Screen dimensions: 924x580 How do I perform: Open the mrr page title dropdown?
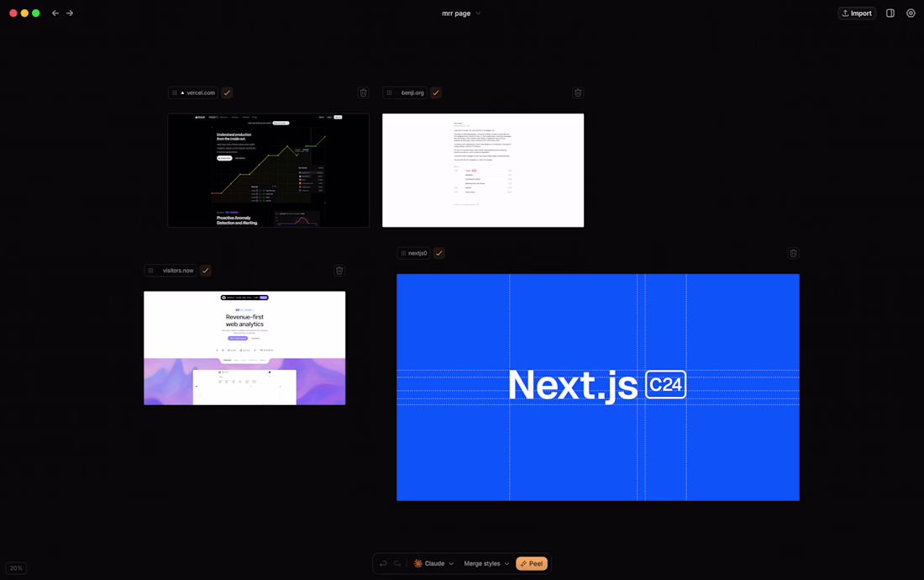click(461, 13)
